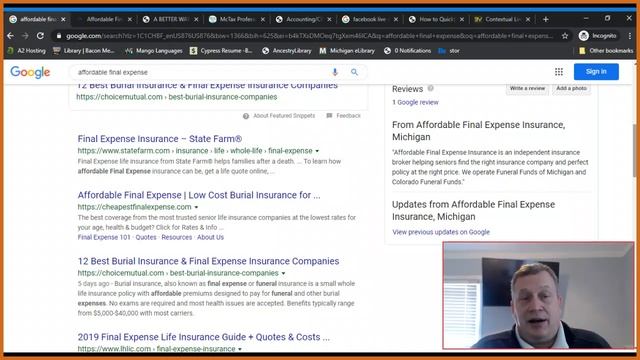Switch to 'A BETTER W' tab
640x360 pixels.
169,19
